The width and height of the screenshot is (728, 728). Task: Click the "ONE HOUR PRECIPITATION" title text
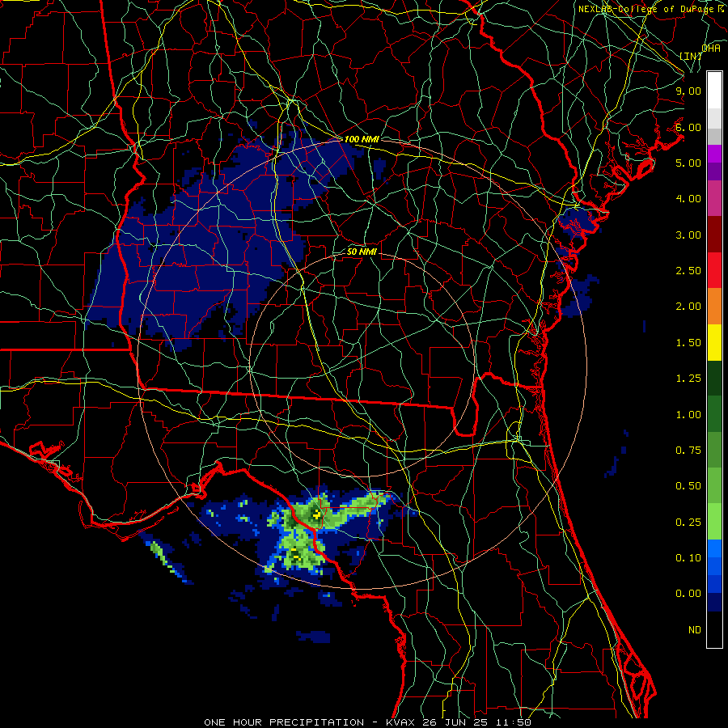coord(284,722)
